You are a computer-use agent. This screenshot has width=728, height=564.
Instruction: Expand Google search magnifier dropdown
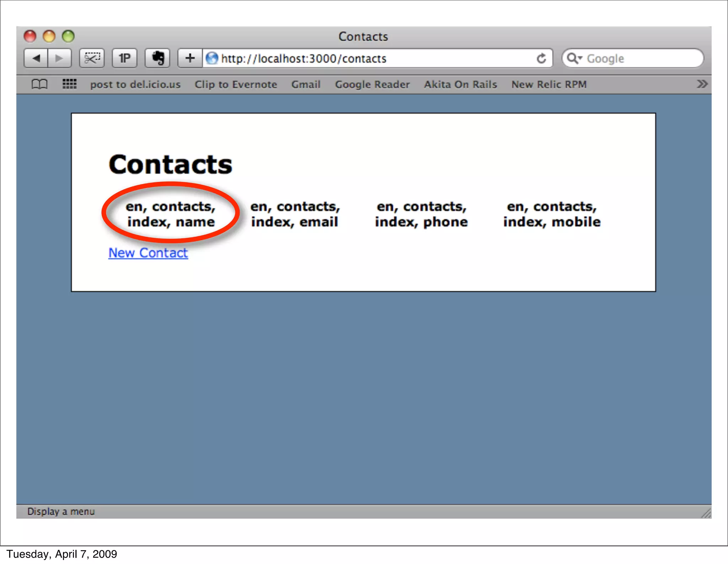574,58
